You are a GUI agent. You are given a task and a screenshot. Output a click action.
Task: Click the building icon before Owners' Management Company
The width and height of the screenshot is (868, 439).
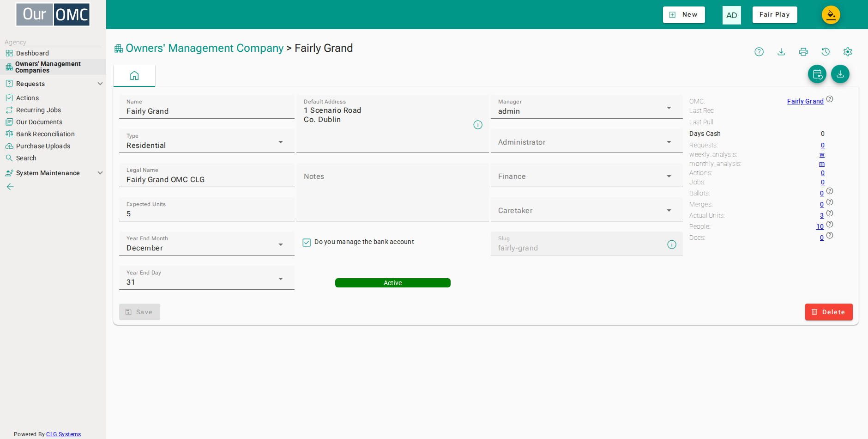click(119, 49)
